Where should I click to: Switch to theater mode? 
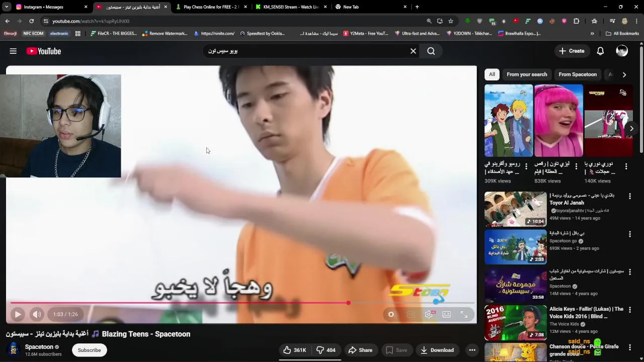point(446,314)
